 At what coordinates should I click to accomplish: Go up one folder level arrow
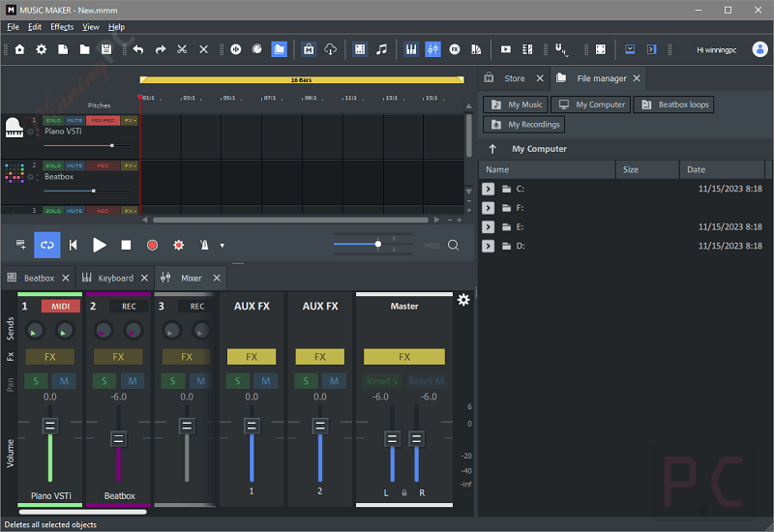click(x=492, y=149)
